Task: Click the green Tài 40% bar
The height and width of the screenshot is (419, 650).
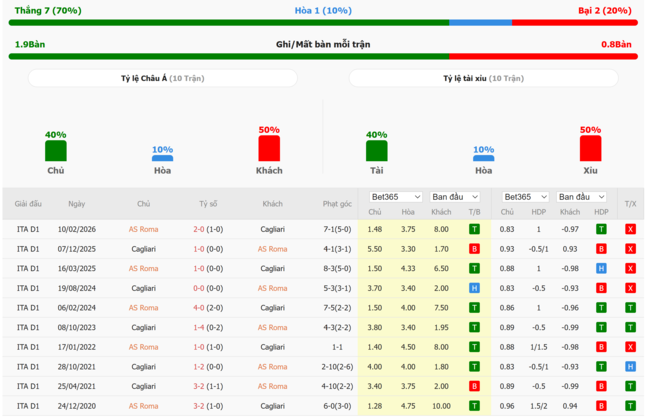Action: (x=376, y=151)
